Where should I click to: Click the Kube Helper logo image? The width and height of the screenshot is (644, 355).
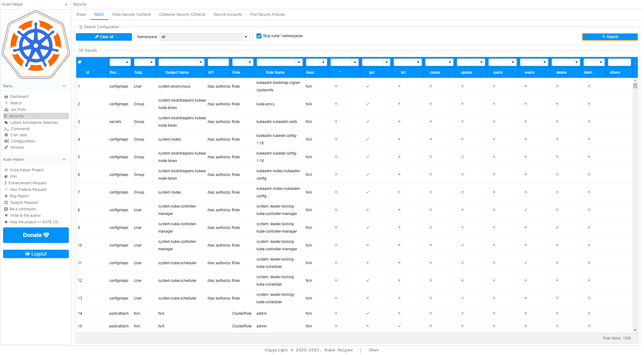(x=36, y=45)
